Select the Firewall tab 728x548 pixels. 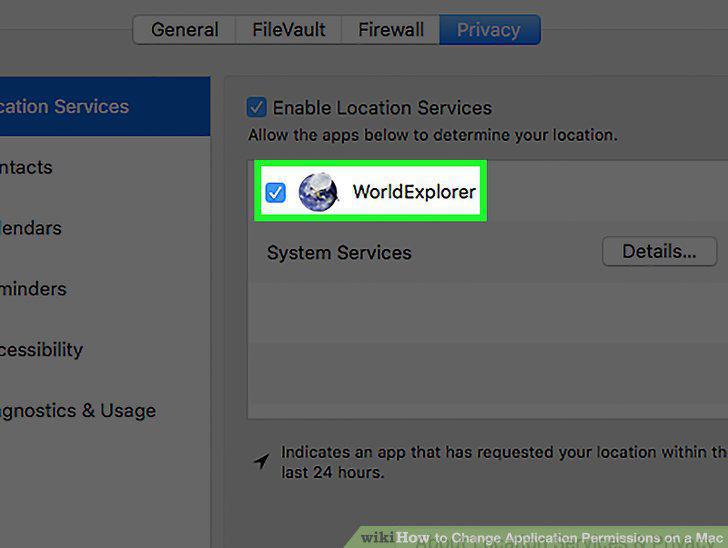390,30
